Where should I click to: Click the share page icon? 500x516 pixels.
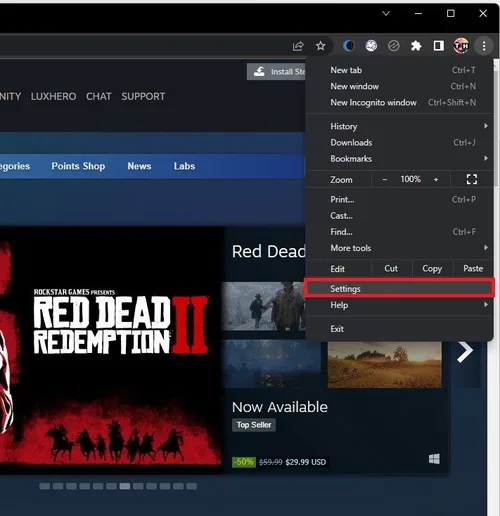298,46
